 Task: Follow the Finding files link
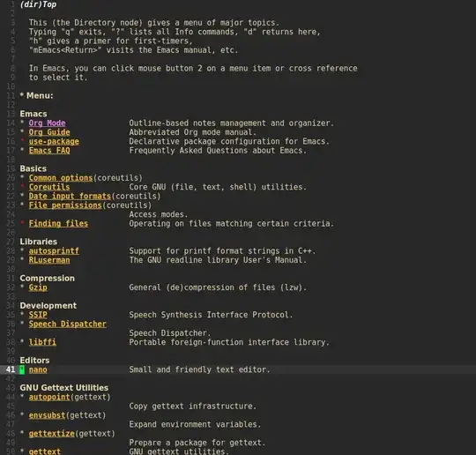tap(58, 224)
